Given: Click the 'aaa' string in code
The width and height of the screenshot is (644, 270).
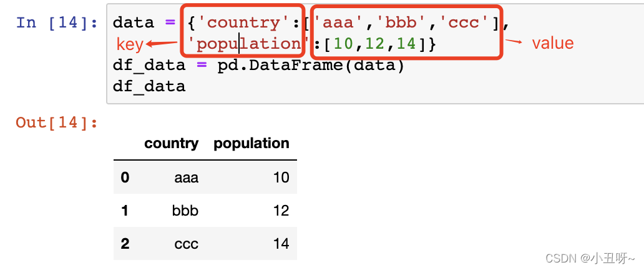Looking at the screenshot, I should 338,22.
